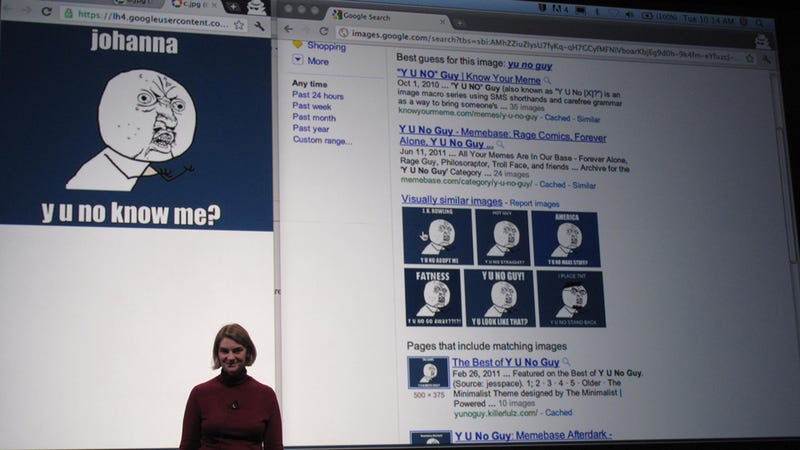The width and height of the screenshot is (800, 450).
Task: Open new tab in left browser window
Action: pos(233,6)
